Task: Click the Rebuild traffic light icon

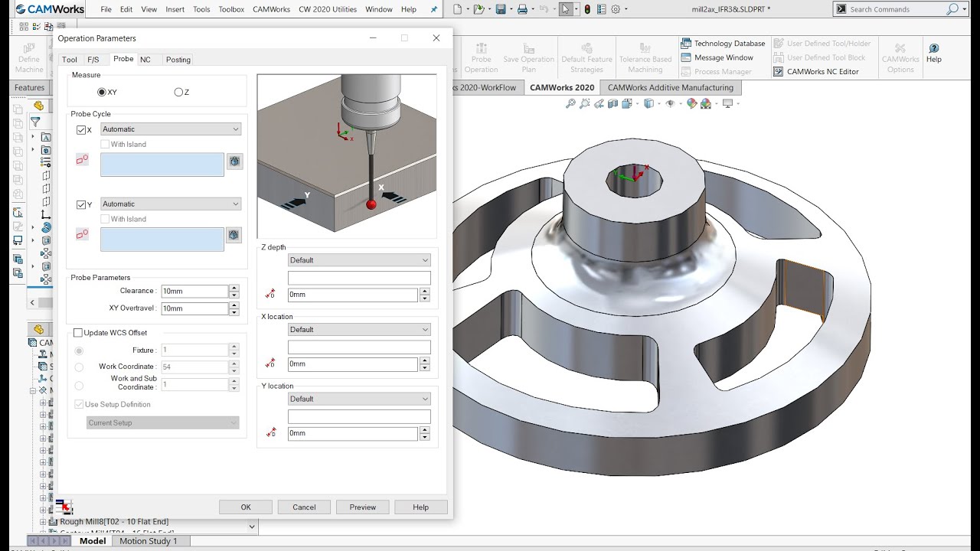Action: tap(587, 9)
